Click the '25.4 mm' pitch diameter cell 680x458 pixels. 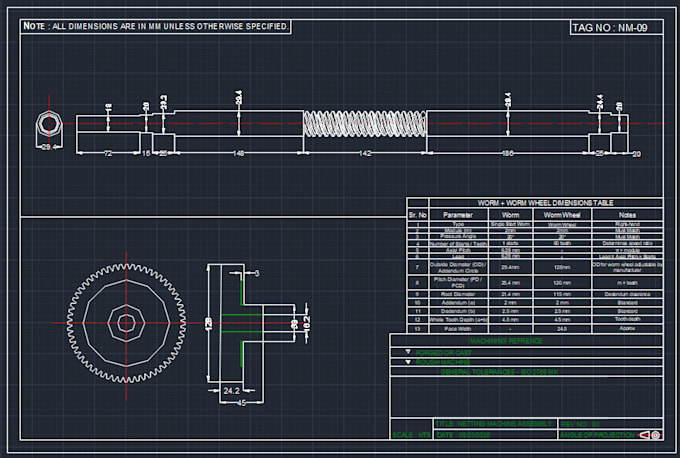(510, 283)
